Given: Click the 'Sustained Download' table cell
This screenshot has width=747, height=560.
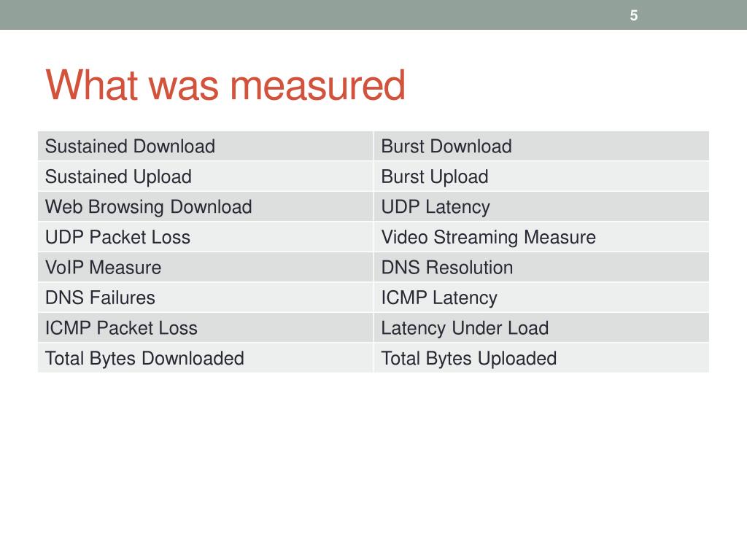Looking at the screenshot, I should click(205, 146).
